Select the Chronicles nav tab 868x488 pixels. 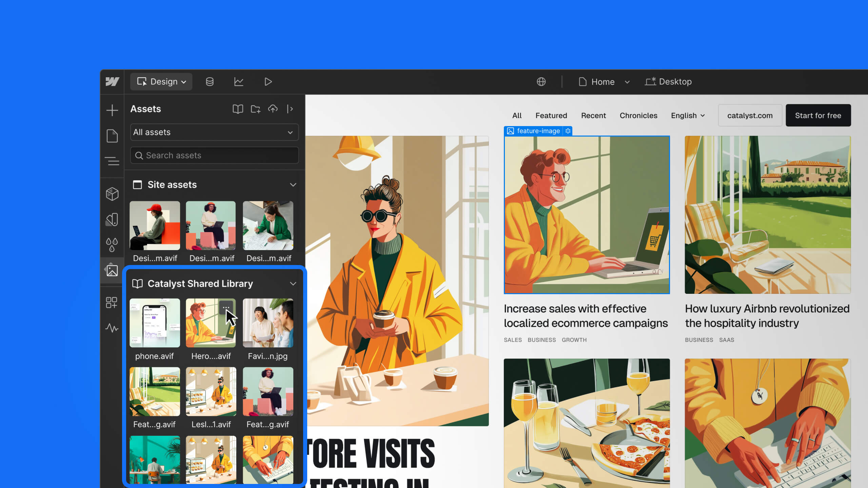point(638,116)
